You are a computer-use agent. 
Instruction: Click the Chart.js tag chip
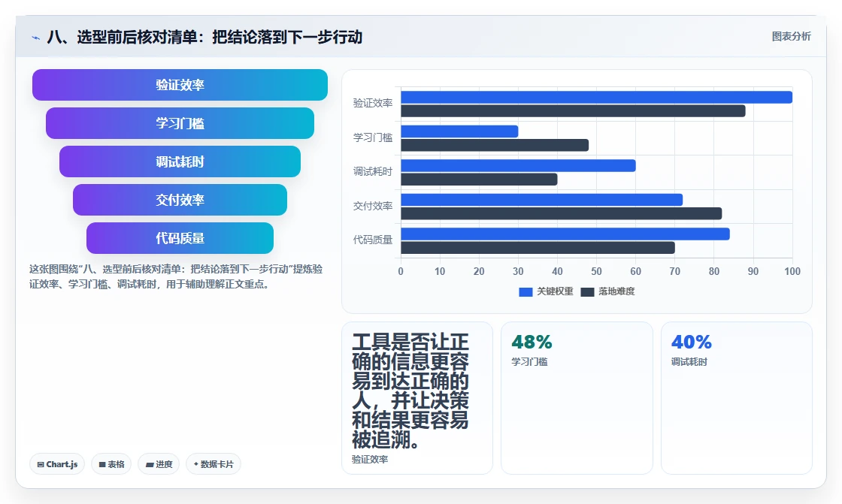[x=57, y=464]
